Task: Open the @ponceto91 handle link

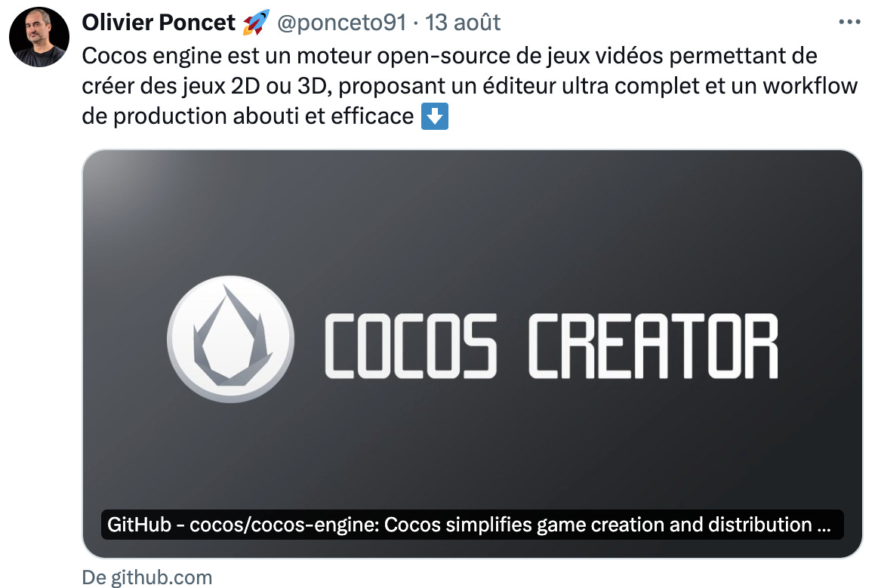Action: pyautogui.click(x=341, y=23)
